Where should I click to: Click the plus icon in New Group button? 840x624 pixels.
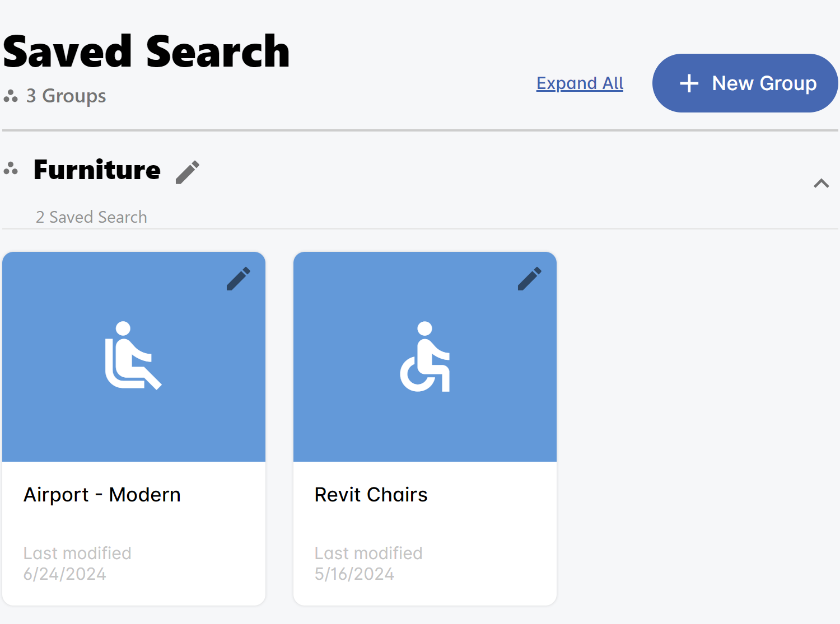point(689,83)
